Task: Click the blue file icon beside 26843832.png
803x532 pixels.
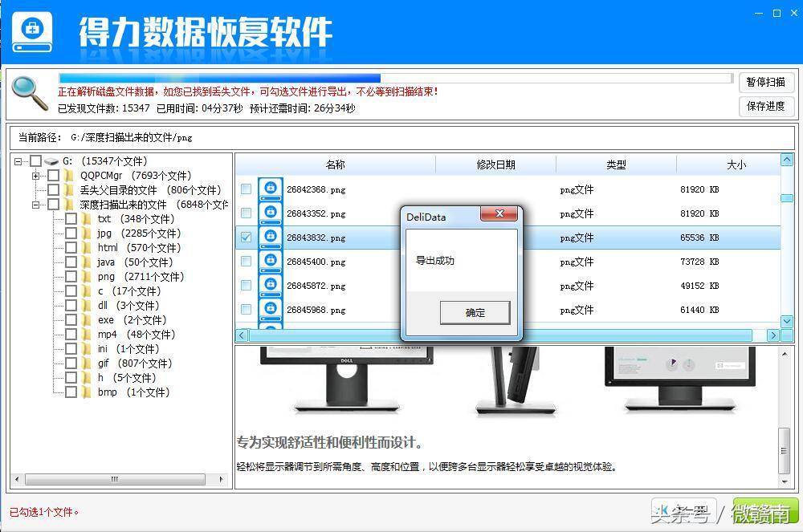Action: coord(269,238)
